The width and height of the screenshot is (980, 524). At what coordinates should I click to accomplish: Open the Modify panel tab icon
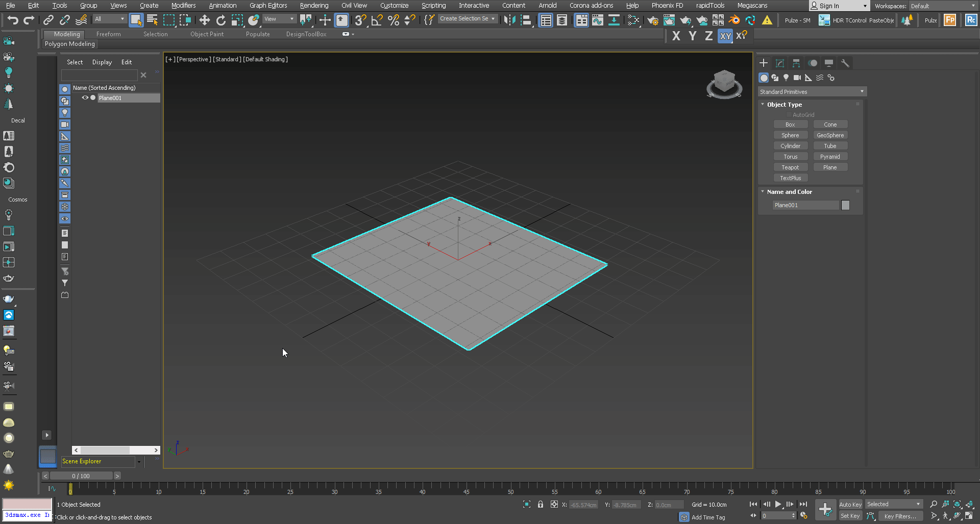(780, 63)
